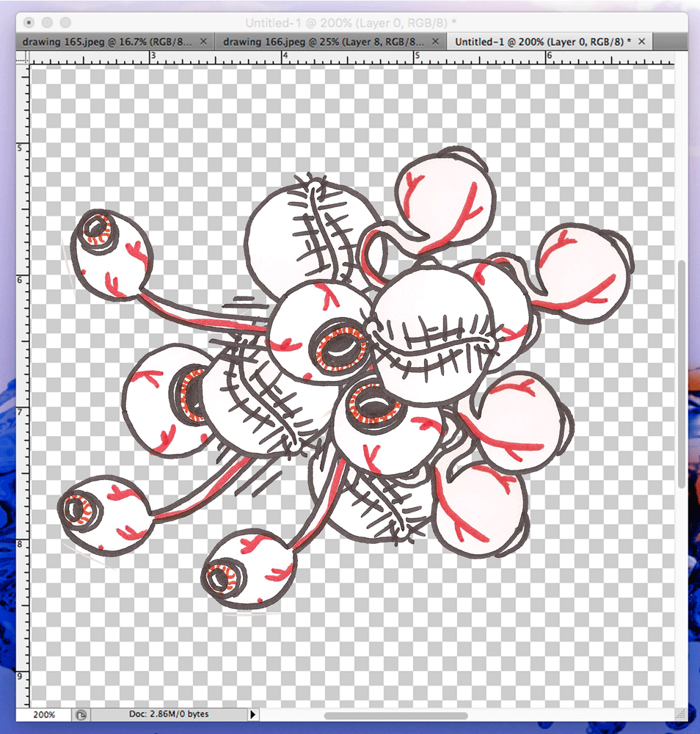Click the horizontal ruler at mark 4
This screenshot has height=734, width=700.
[284, 57]
